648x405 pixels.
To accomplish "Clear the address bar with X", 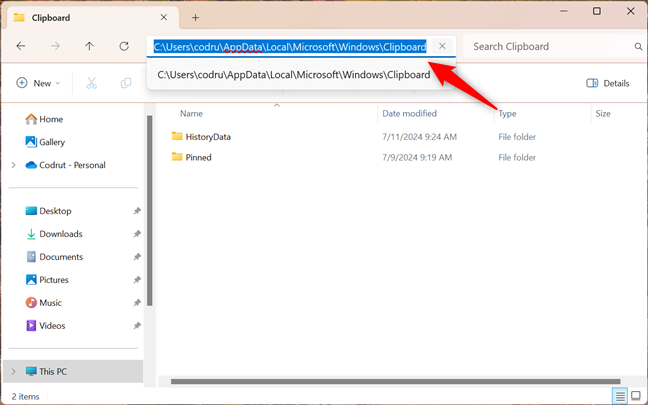I will click(x=442, y=46).
